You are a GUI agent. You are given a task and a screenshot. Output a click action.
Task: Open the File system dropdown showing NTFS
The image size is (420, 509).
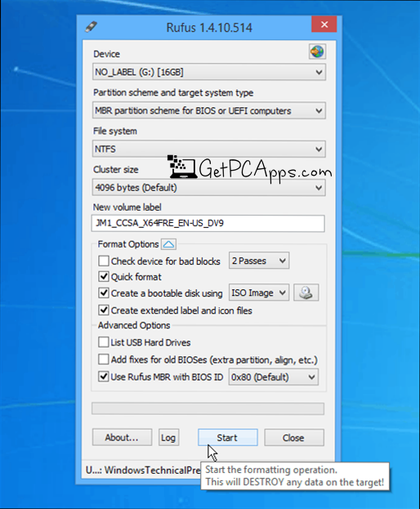click(208, 149)
